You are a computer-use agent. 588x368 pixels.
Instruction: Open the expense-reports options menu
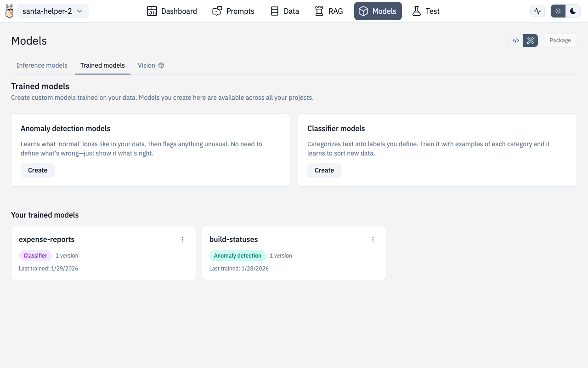[183, 239]
